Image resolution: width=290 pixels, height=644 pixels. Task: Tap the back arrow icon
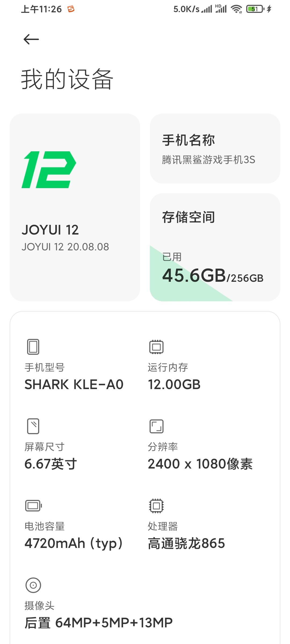[31, 39]
